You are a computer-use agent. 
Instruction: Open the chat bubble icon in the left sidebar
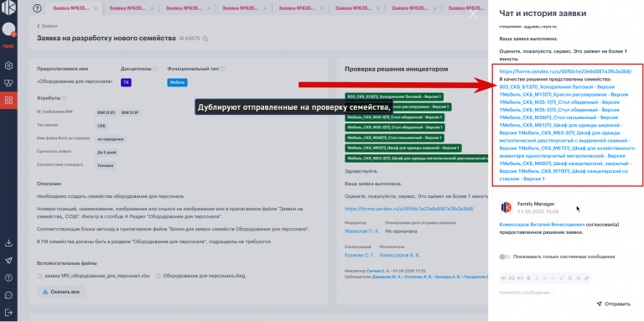pos(8,295)
